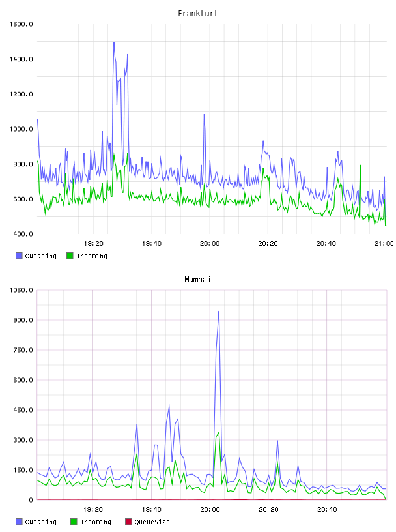Click the QueueSize label in Mumbai legend
396x532 pixels.
tap(152, 522)
